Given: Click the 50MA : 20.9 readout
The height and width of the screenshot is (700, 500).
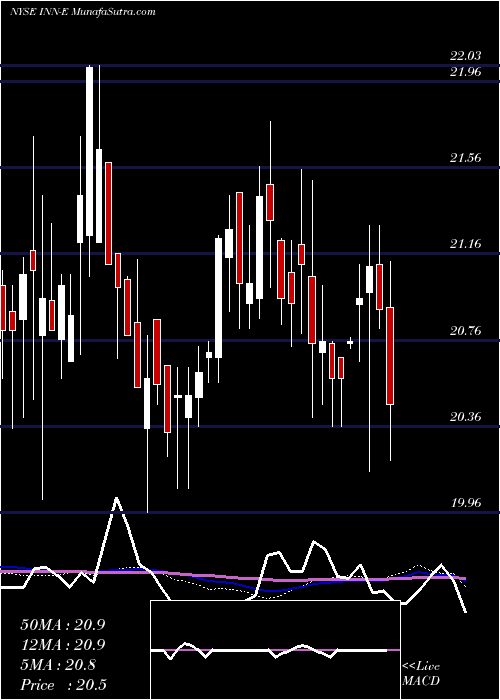Looking at the screenshot, I should pyautogui.click(x=62, y=625).
